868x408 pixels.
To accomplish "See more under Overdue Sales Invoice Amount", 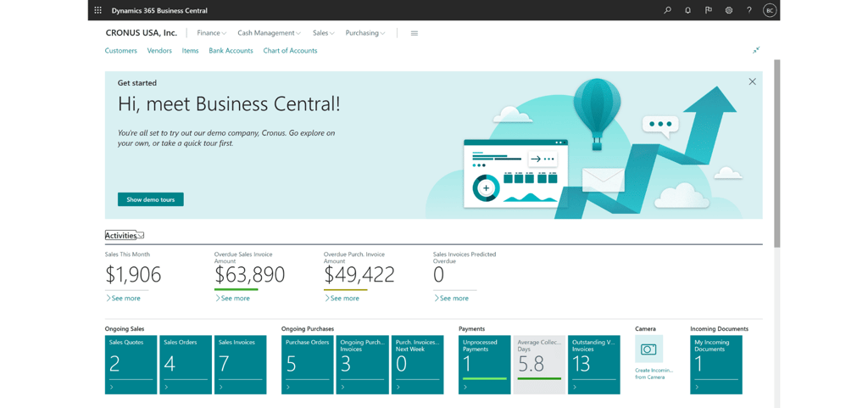I will tap(232, 298).
